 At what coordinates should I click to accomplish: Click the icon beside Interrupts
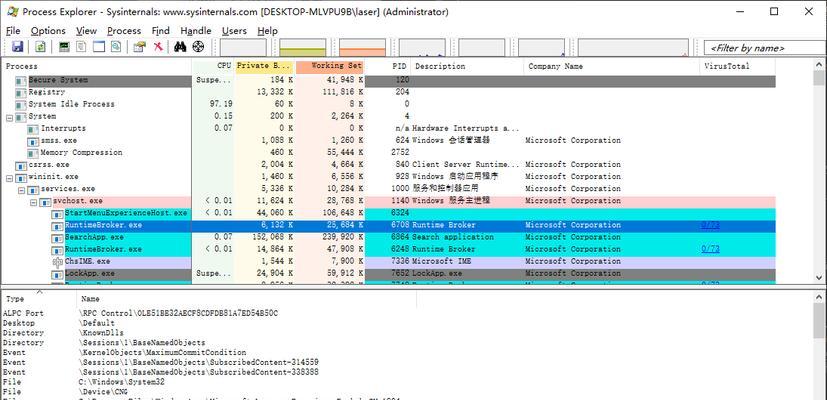click(33, 129)
